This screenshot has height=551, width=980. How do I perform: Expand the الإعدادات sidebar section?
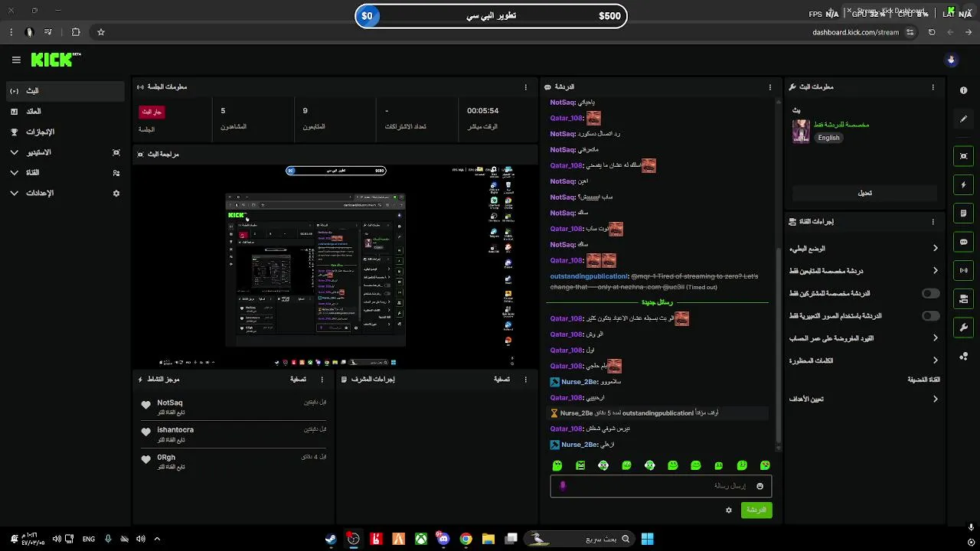click(x=64, y=194)
